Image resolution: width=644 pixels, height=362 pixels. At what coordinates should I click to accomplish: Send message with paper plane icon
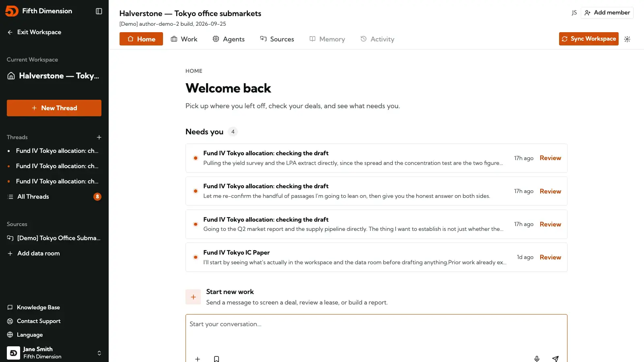pos(555,359)
